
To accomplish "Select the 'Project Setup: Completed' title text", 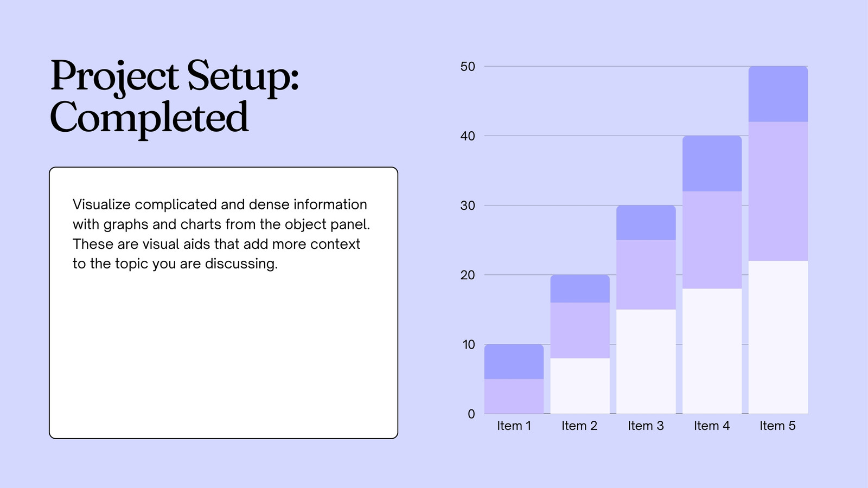I will click(174, 97).
